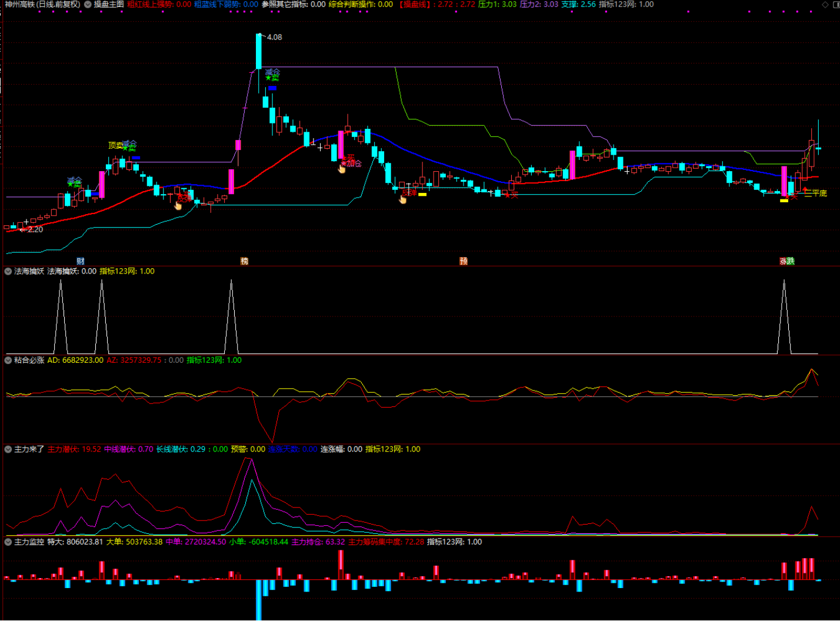840x621 pixels.
Task: Click the 财 financial marker icon
Action: point(81,261)
